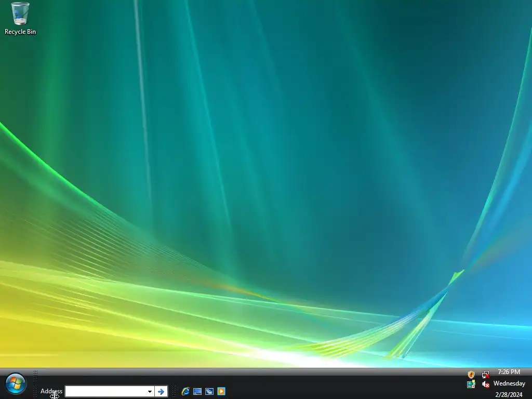Expand the Address bar dropdown arrow
The image size is (532, 399).
click(150, 392)
